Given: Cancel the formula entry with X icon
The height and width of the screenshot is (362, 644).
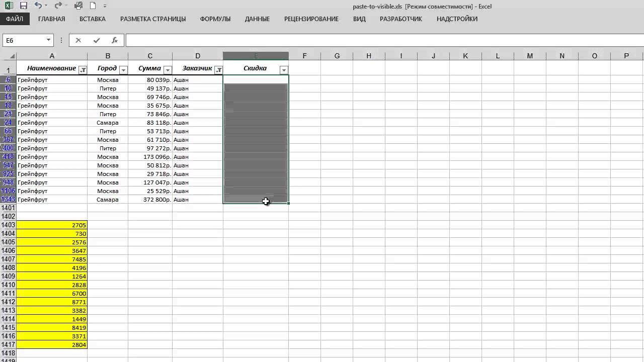Looking at the screenshot, I should coord(78,40).
